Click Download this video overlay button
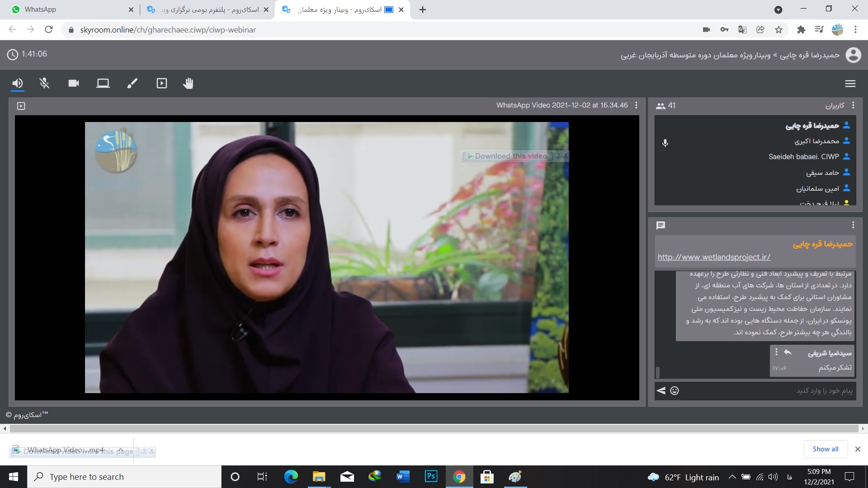Viewport: 868px width, 488px height. click(507, 156)
